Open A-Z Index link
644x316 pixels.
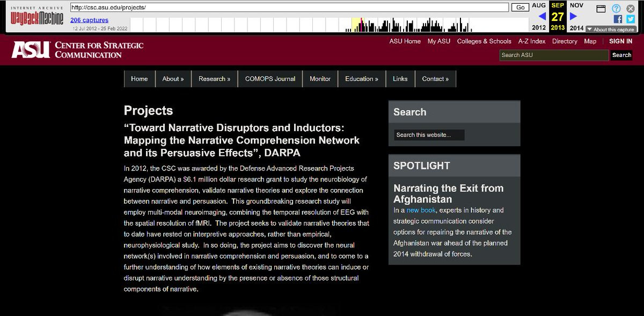pyautogui.click(x=532, y=41)
